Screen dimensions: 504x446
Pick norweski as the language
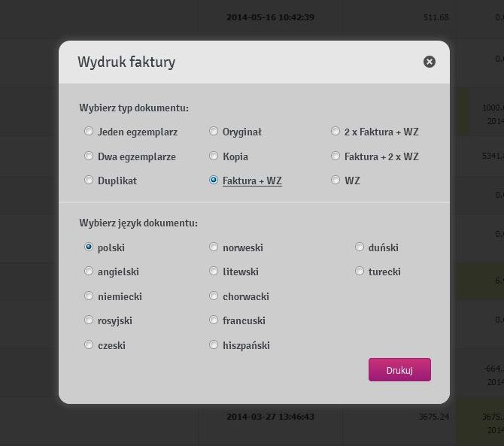214,247
